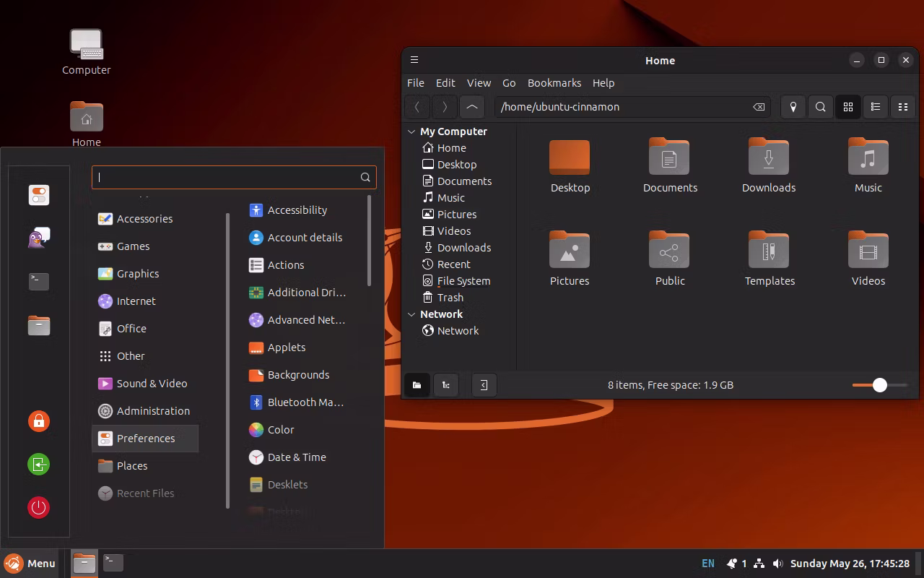The image size is (924, 578).
Task: Open Files from menu favorites sidebar
Action: click(39, 325)
